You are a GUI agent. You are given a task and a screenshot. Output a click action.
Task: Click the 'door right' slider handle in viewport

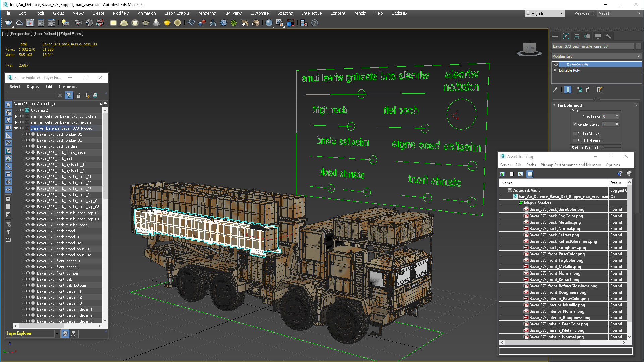pyautogui.click(x=351, y=126)
